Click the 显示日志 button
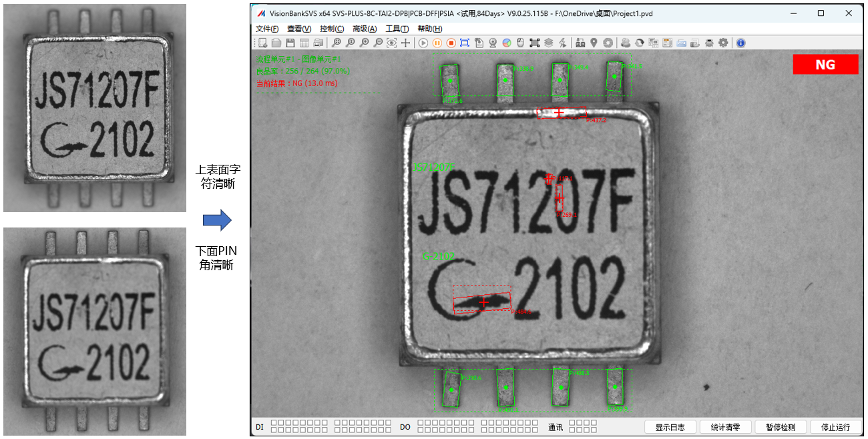This screenshot has height=439, width=868. click(670, 427)
